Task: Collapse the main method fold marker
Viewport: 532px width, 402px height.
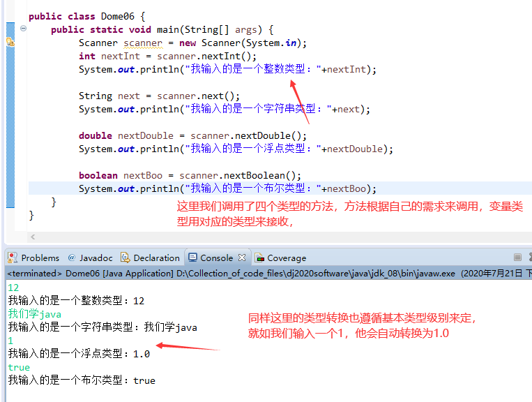Action: [24, 28]
